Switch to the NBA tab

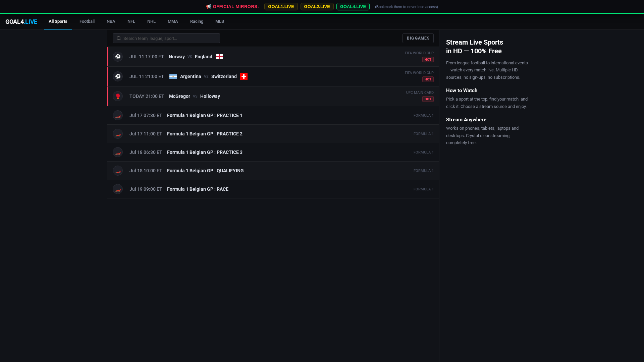point(111,21)
